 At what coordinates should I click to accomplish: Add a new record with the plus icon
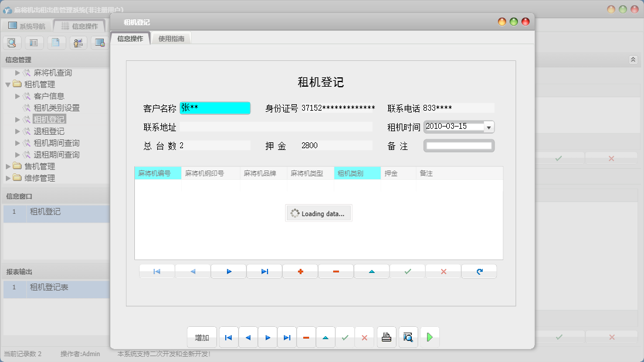click(300, 271)
